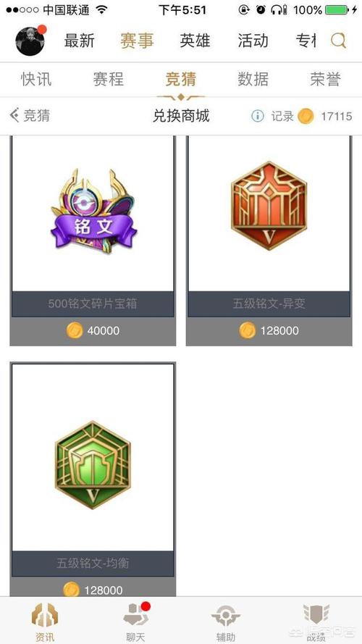Viewport: 362px width, 644px height.
Task: Open the 英雄 top menu
Action: point(195,41)
